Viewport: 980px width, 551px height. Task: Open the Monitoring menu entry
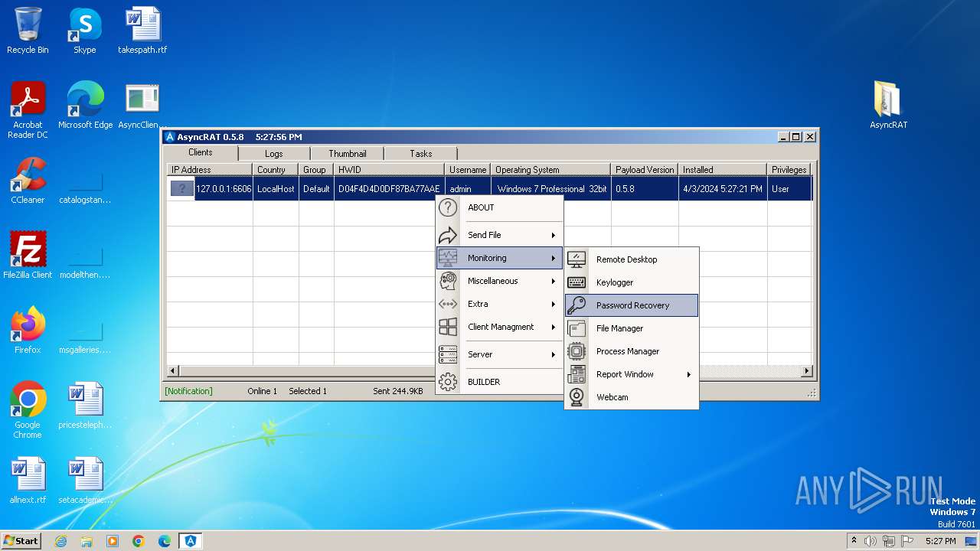[499, 258]
